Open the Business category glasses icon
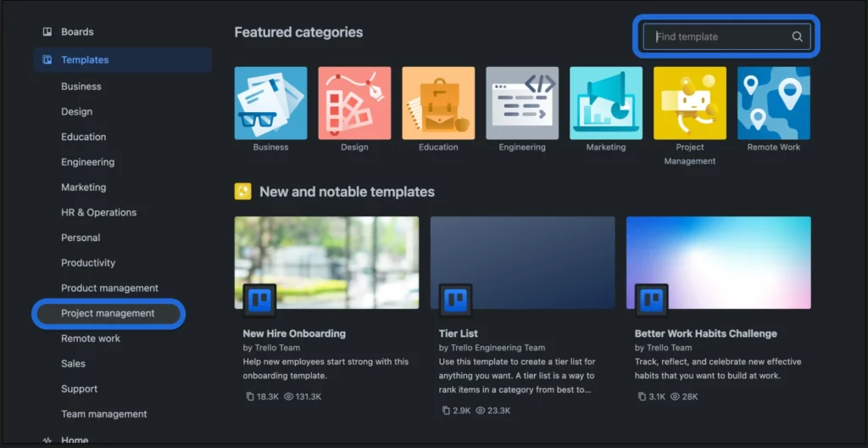Screen dimensions: 868x448 pos(270,104)
